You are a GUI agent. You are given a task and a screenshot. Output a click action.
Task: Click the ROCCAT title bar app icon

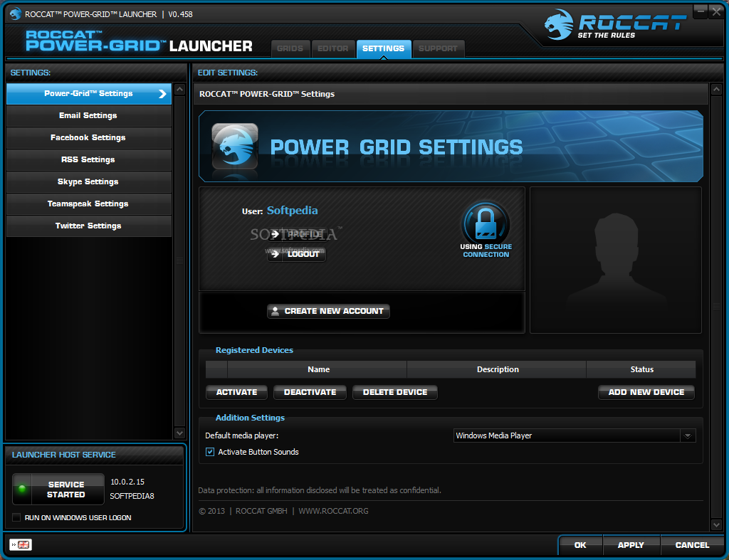tap(16, 14)
